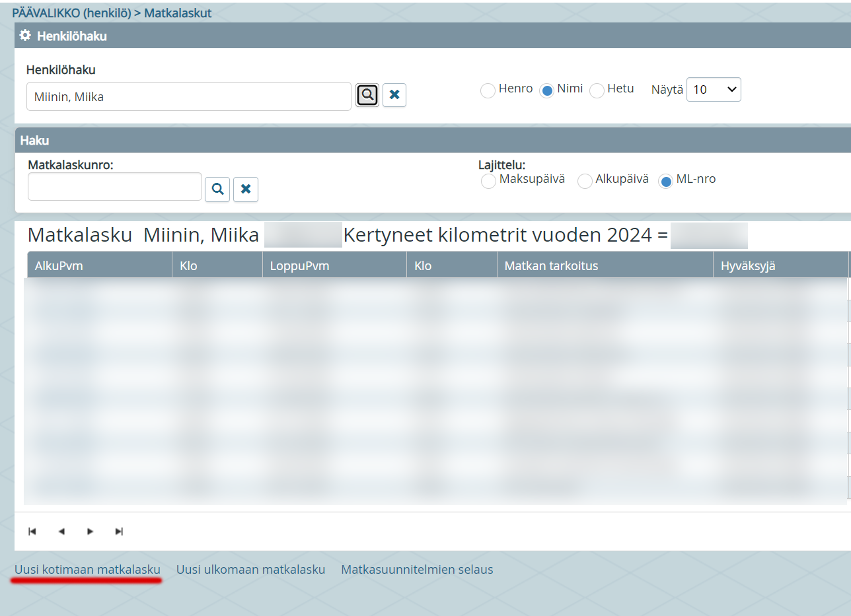The height and width of the screenshot is (616, 851).
Task: Click the Matkalaskunro input field
Action: [x=115, y=187]
